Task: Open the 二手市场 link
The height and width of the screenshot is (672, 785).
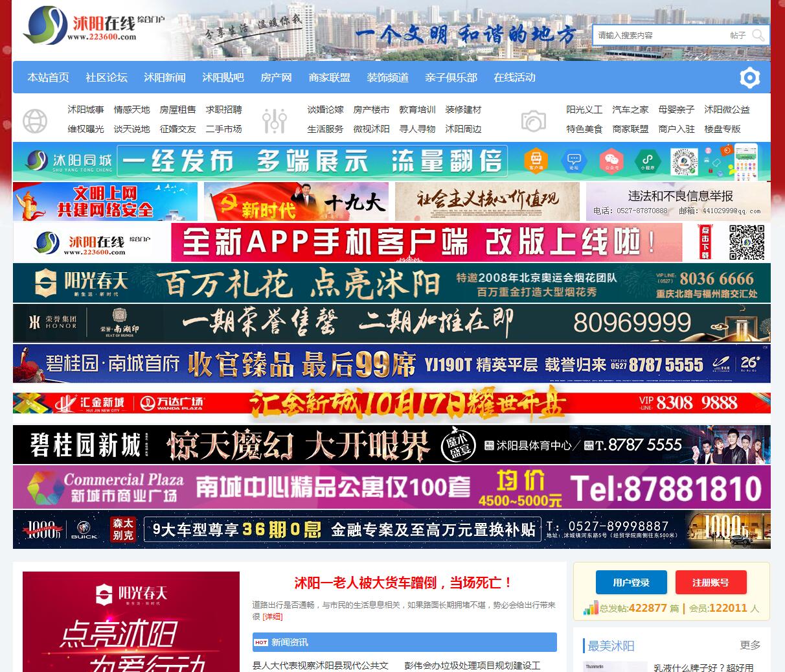Action: (x=223, y=129)
